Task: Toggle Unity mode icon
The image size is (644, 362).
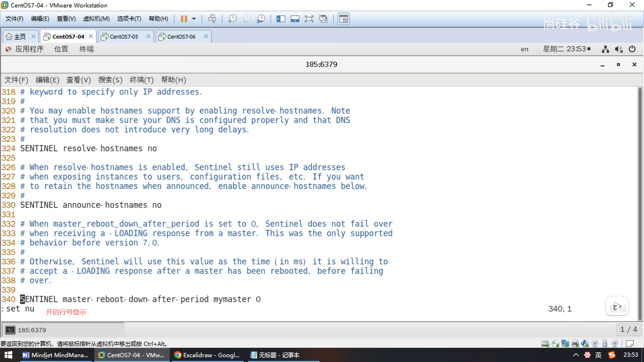Action: pos(323,19)
